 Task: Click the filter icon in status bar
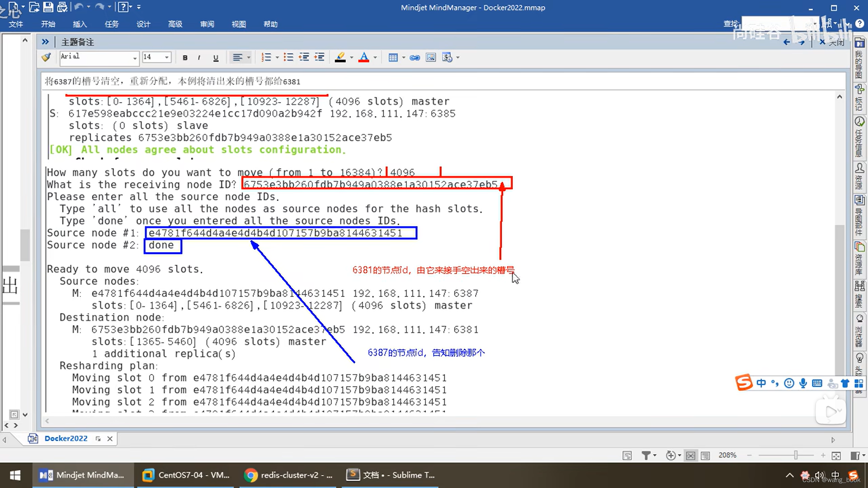(x=646, y=455)
